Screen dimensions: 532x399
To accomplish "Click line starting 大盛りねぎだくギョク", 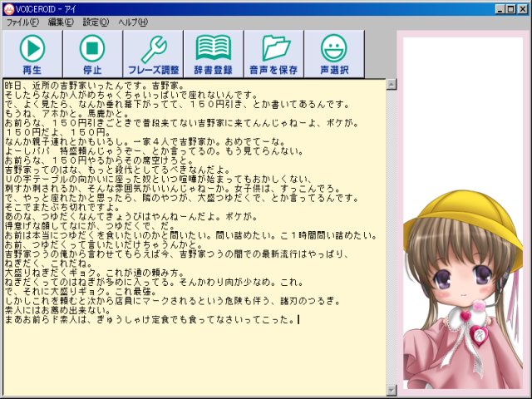I will pyautogui.click(x=95, y=273).
